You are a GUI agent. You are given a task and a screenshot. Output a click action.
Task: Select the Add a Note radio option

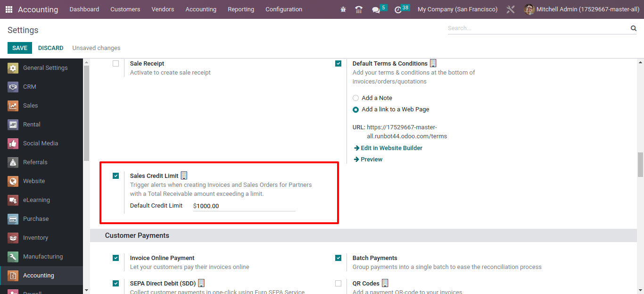355,98
